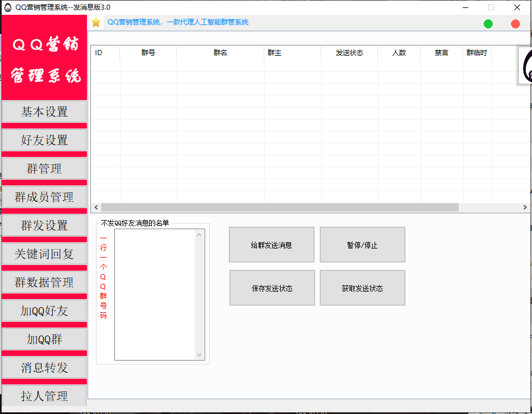Select 关键词回复 from sidebar
532x414 pixels.
pos(44,254)
